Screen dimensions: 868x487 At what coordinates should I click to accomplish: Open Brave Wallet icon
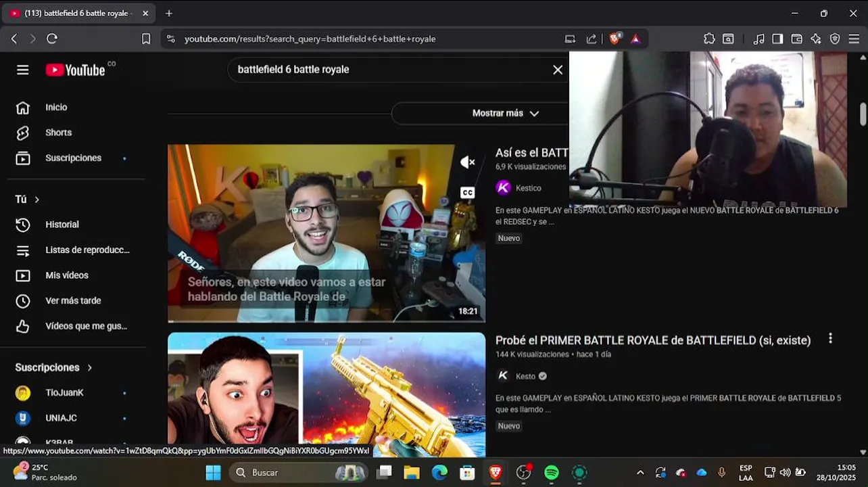click(797, 39)
